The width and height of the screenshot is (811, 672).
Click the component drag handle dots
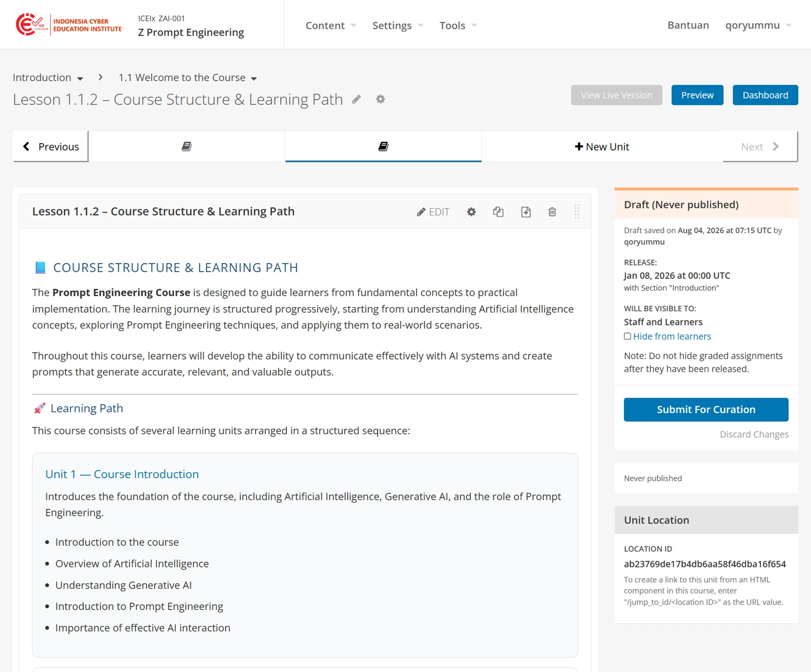click(577, 211)
